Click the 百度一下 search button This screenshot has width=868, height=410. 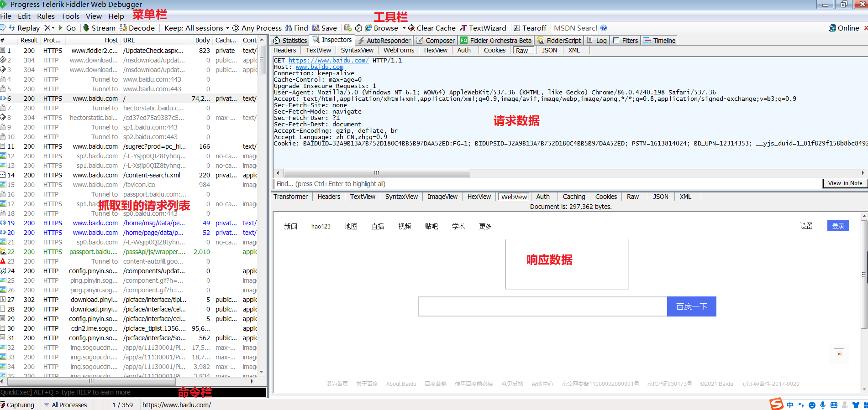[691, 306]
